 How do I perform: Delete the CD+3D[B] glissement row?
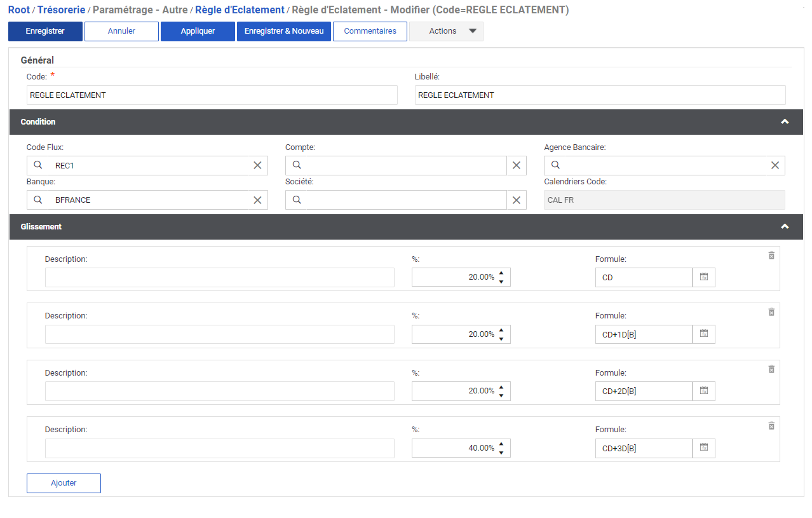coord(771,426)
